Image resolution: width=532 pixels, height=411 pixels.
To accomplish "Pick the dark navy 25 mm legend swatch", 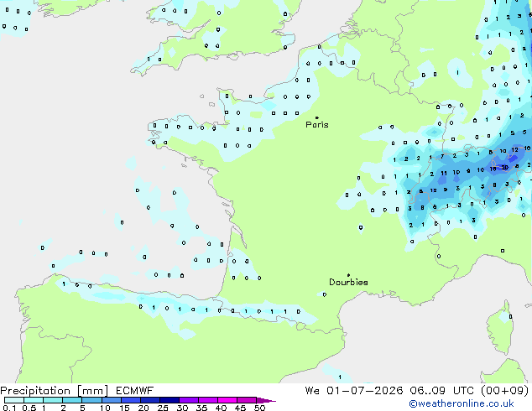I will 169,400.
